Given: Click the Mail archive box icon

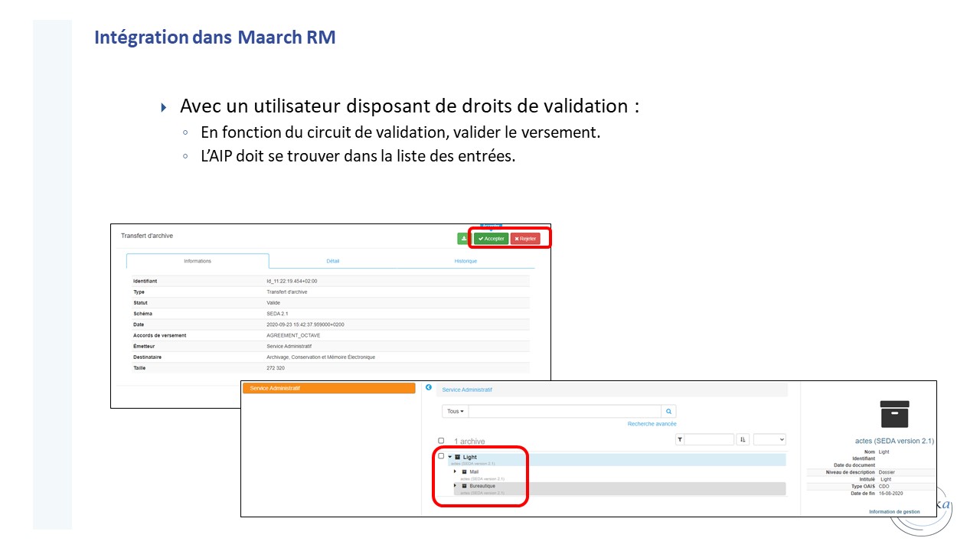Looking at the screenshot, I should (464, 471).
